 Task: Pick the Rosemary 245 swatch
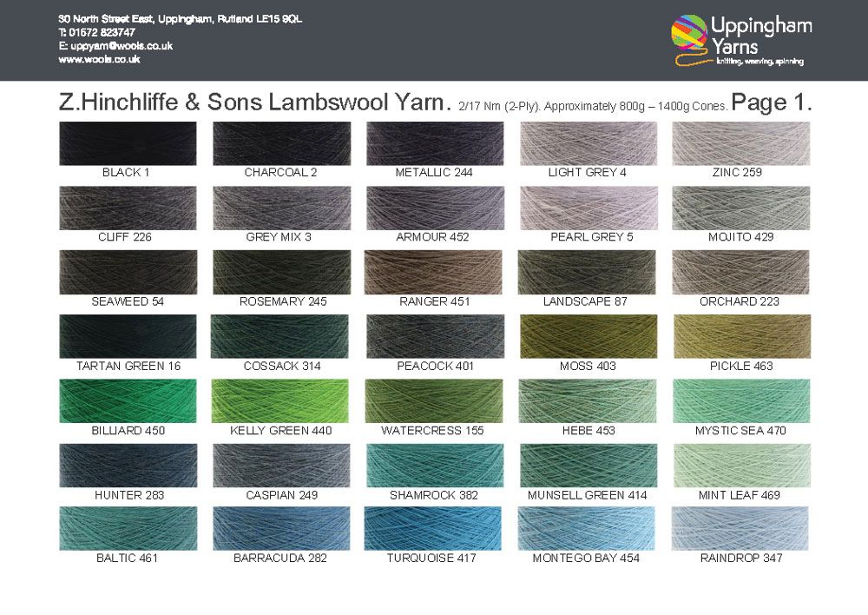click(x=282, y=272)
